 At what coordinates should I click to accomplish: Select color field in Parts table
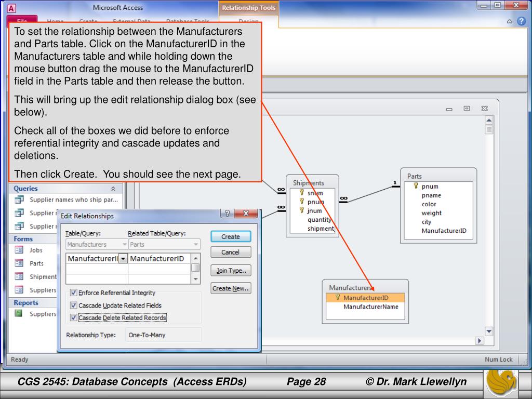pos(429,204)
